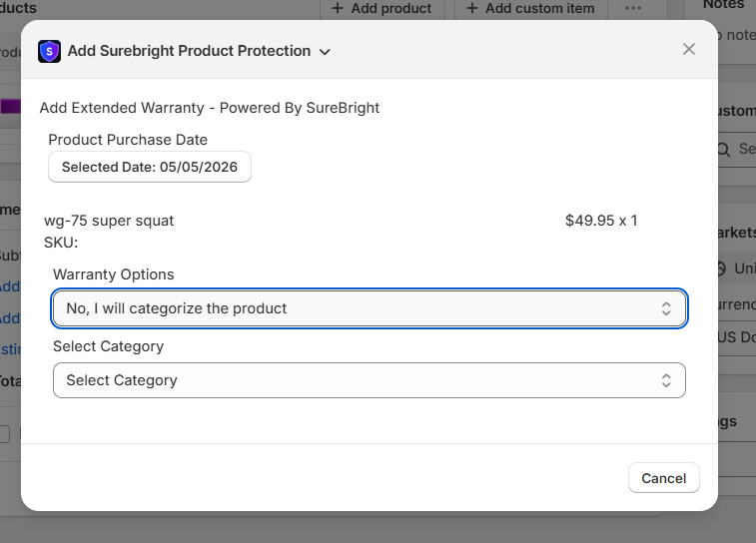Screen dimensions: 756x543
Task: Click the customer search magnifier icon behind dialog
Action: click(724, 150)
